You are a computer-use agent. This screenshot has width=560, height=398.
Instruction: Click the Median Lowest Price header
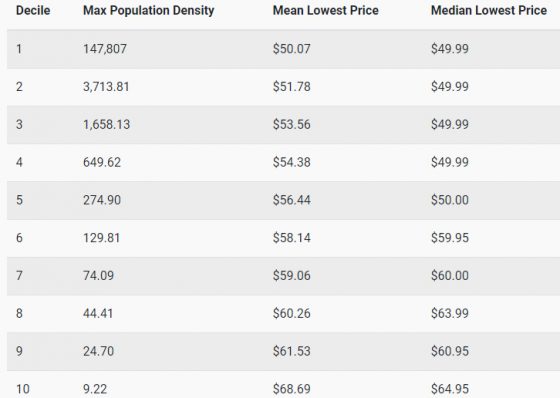tap(489, 10)
